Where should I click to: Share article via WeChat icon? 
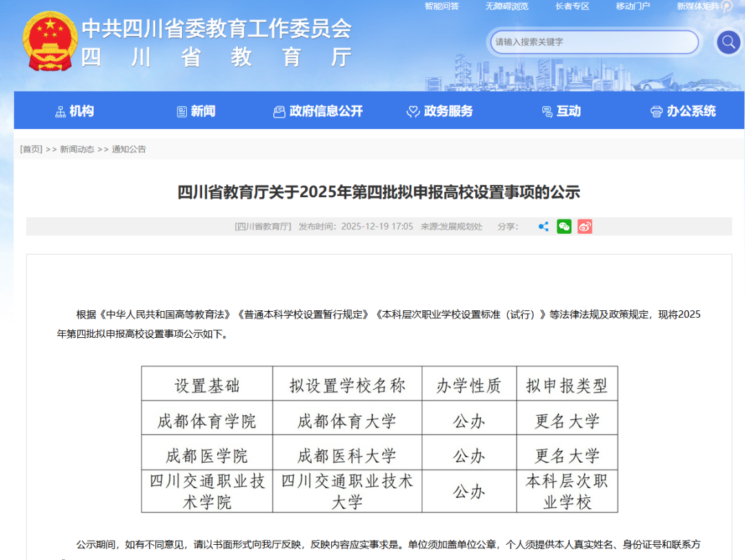coord(564,226)
